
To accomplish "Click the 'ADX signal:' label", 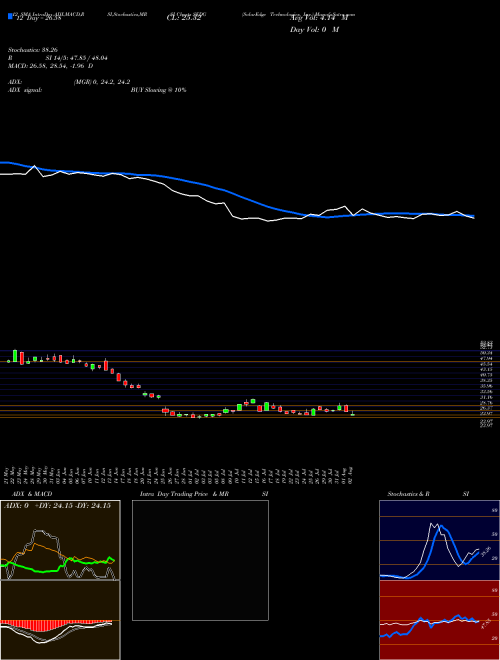I will pos(24,90).
